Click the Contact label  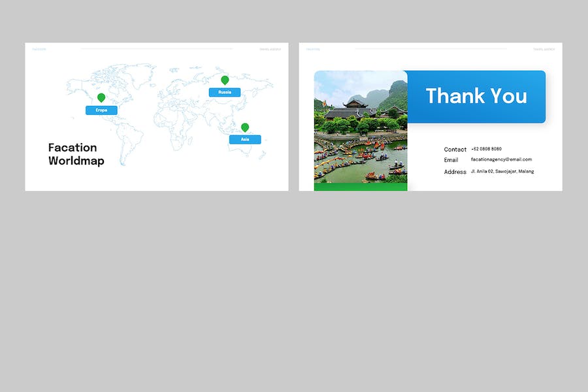coord(455,150)
